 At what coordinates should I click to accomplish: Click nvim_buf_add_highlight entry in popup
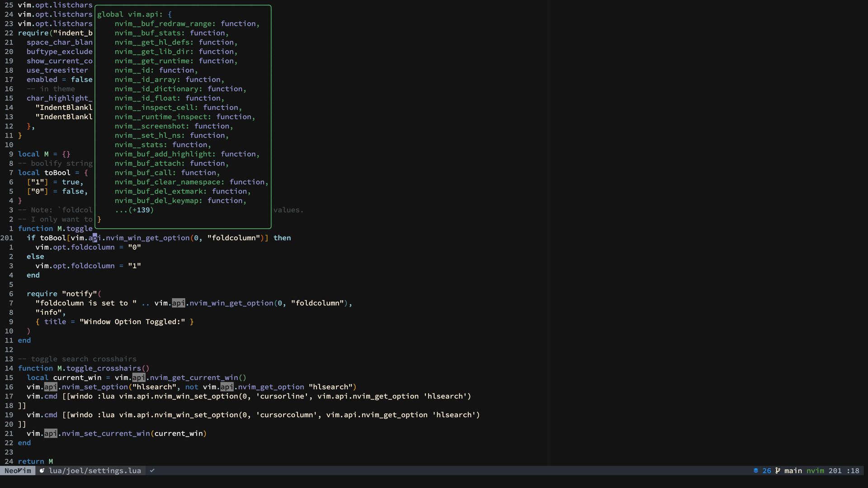pyautogui.click(x=187, y=154)
